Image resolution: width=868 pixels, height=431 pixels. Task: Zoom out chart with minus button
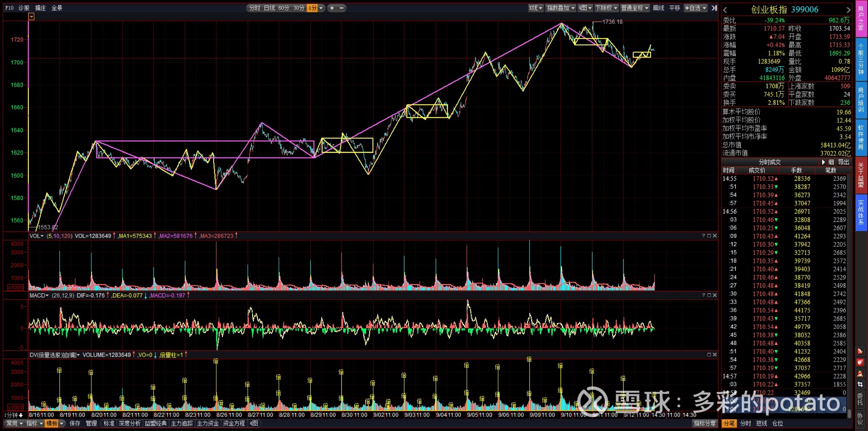tap(342, 8)
